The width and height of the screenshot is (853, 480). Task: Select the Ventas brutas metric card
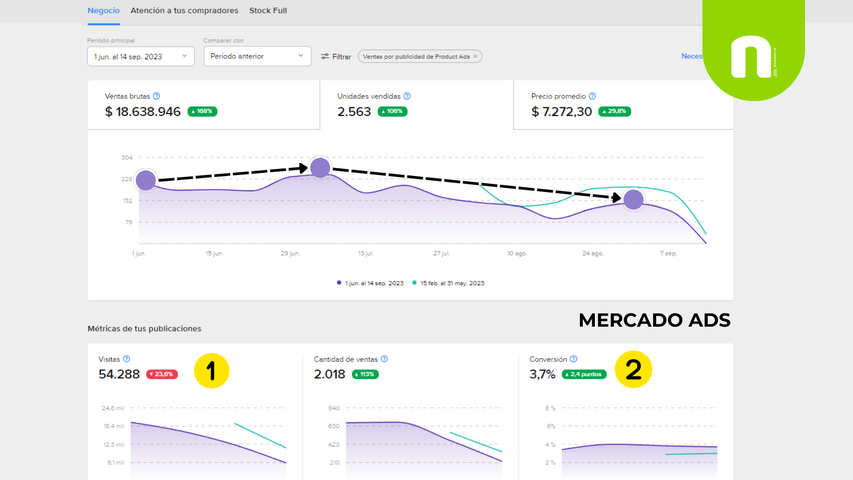(x=203, y=105)
